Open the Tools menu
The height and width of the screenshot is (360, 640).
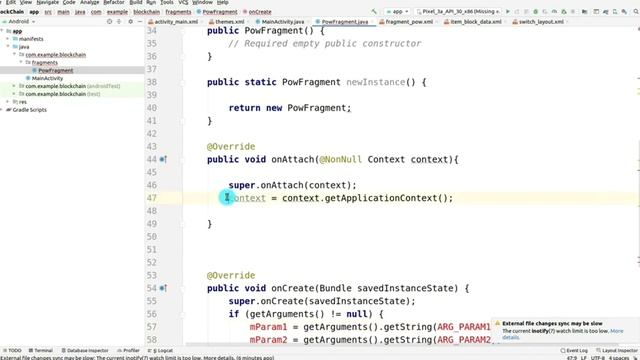[x=167, y=2]
